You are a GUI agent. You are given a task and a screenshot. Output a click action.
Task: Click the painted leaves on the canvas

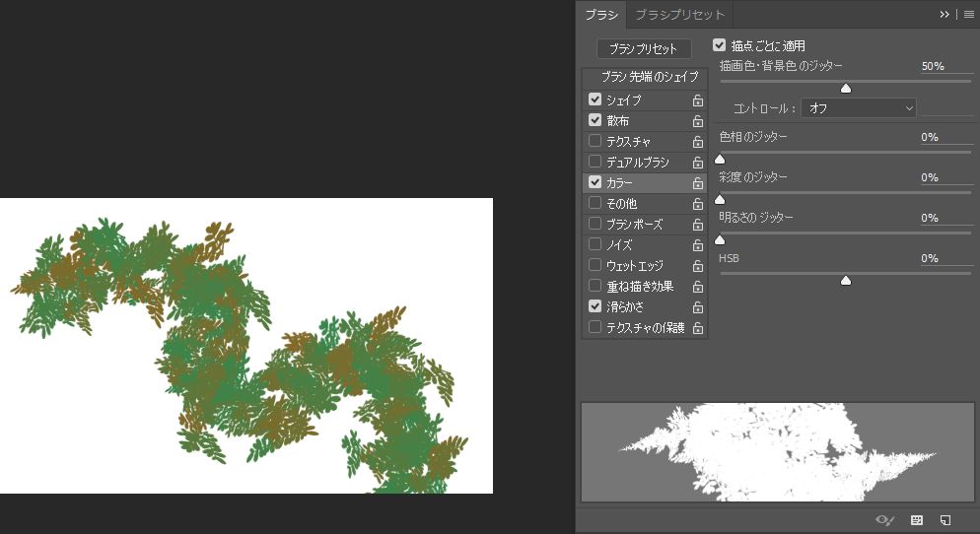(241, 356)
